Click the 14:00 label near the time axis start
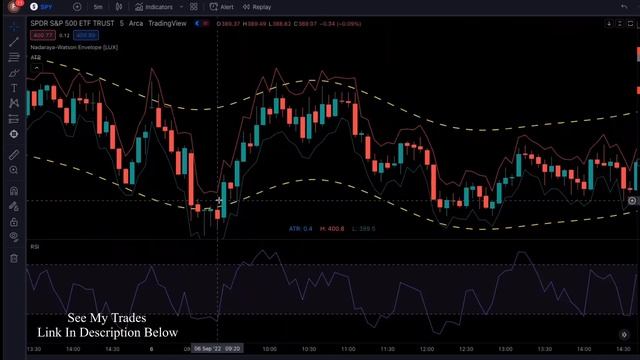 73,349
